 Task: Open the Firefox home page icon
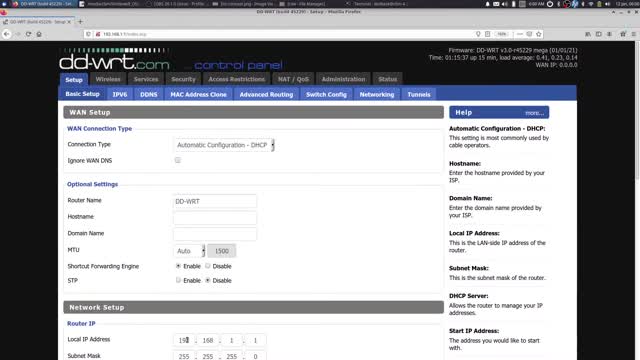(39, 34)
